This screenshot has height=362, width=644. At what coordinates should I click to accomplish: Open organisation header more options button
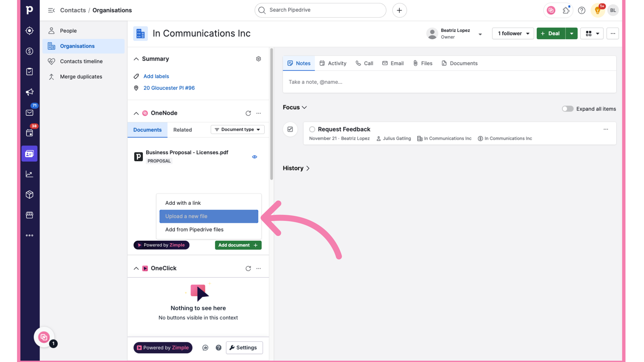[x=613, y=34]
